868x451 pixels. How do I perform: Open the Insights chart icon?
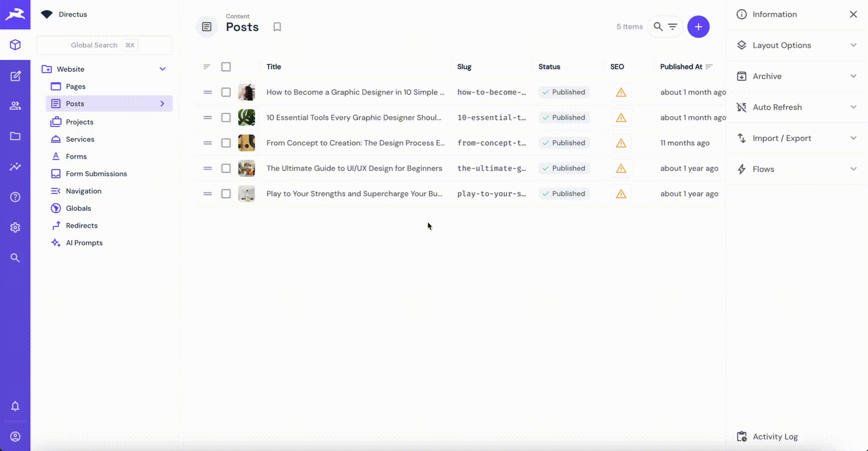15,167
